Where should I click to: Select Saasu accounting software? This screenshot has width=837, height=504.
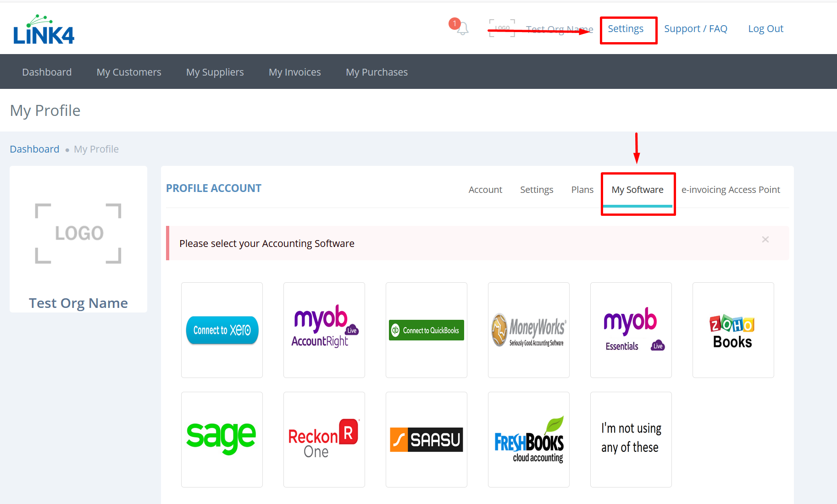427,439
